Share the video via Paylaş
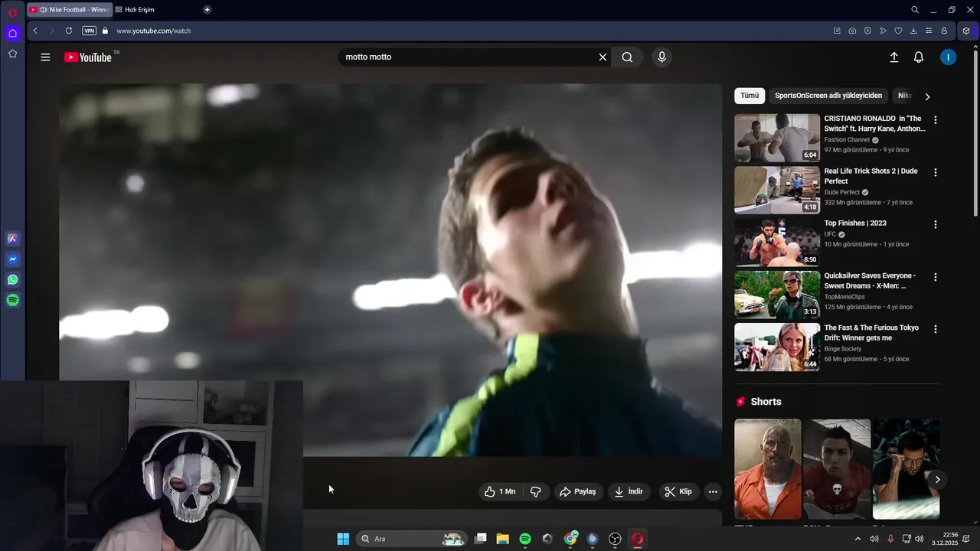Image resolution: width=980 pixels, height=551 pixels. tap(578, 491)
